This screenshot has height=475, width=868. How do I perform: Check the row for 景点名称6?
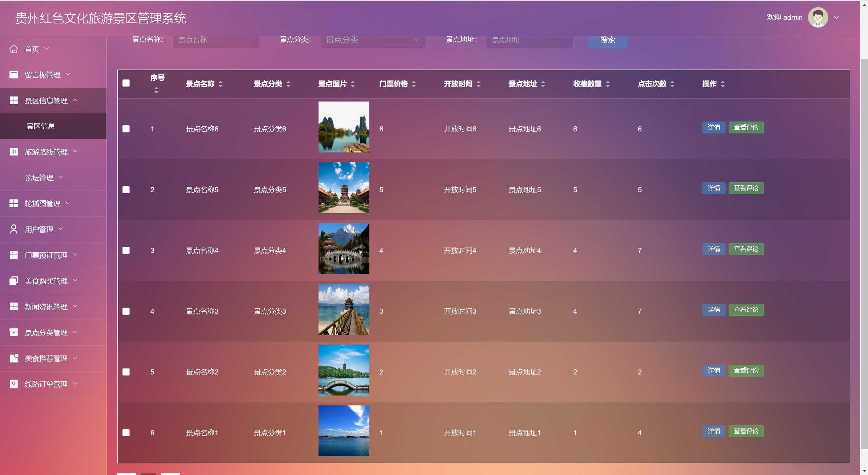126,129
